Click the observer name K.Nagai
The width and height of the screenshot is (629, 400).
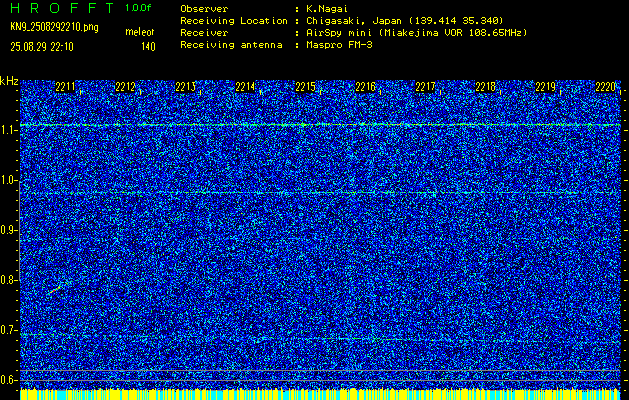[x=328, y=9]
